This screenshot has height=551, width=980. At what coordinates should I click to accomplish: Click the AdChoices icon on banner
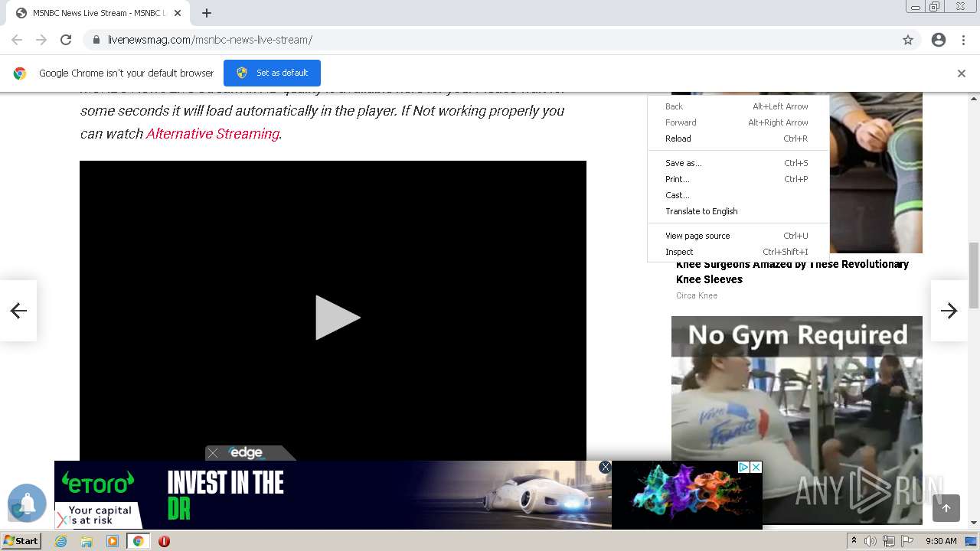click(743, 467)
